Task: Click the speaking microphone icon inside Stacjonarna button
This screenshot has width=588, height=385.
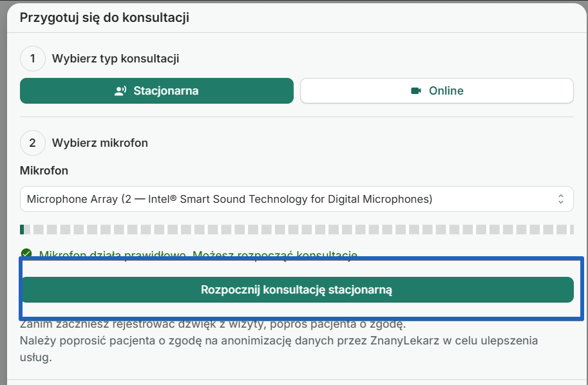Action: [x=120, y=90]
